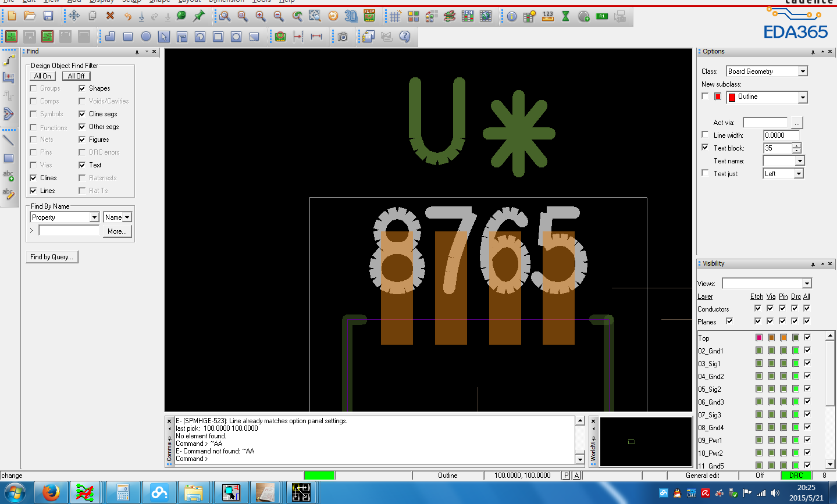
Task: Open the Constraint Manager (CM) icon
Action: tap(468, 16)
